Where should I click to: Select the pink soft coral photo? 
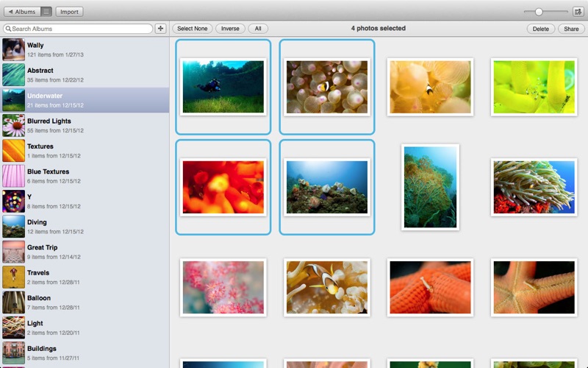pyautogui.click(x=223, y=287)
